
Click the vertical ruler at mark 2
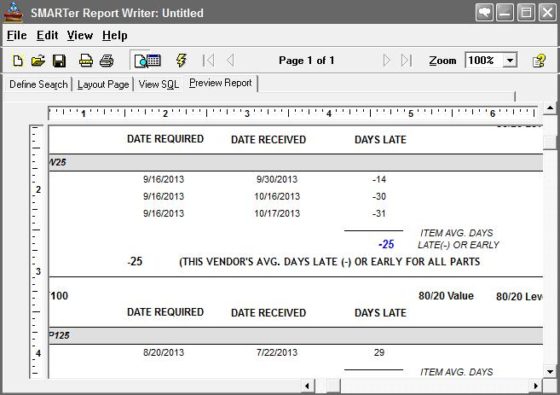[38, 190]
